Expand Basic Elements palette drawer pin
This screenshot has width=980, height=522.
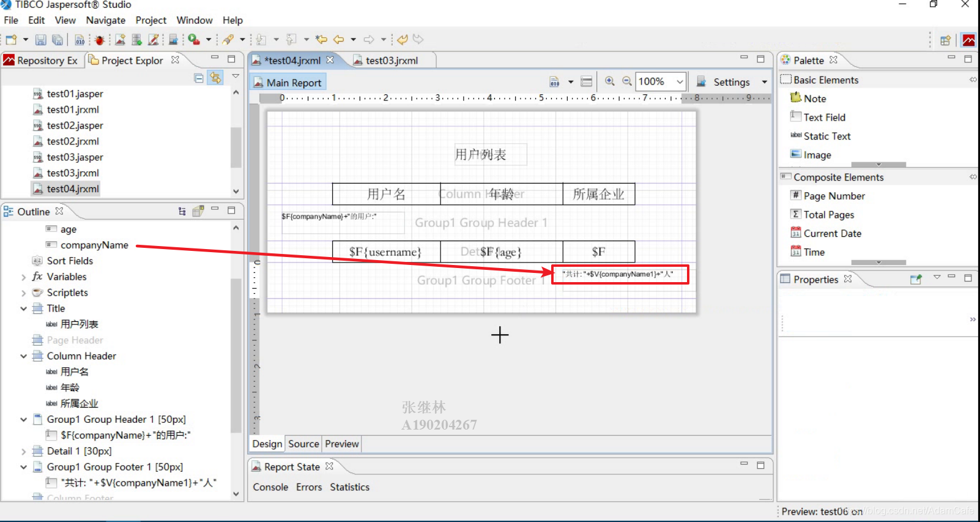[973, 80]
